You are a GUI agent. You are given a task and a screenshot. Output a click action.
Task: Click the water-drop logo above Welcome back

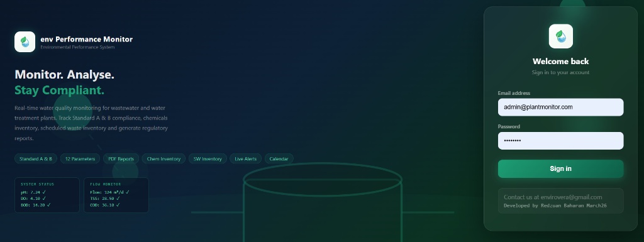pos(560,36)
